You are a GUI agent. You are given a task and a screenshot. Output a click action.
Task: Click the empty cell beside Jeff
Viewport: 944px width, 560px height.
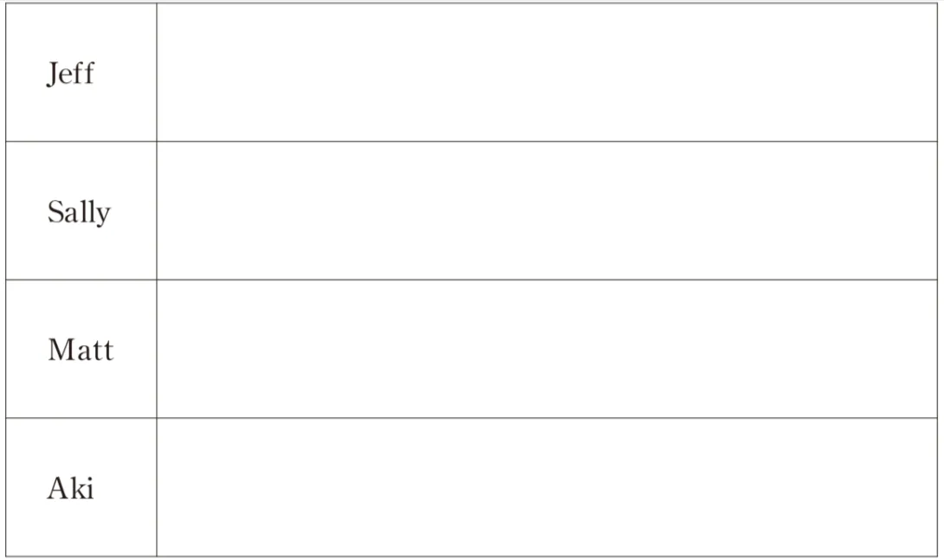tap(546, 73)
